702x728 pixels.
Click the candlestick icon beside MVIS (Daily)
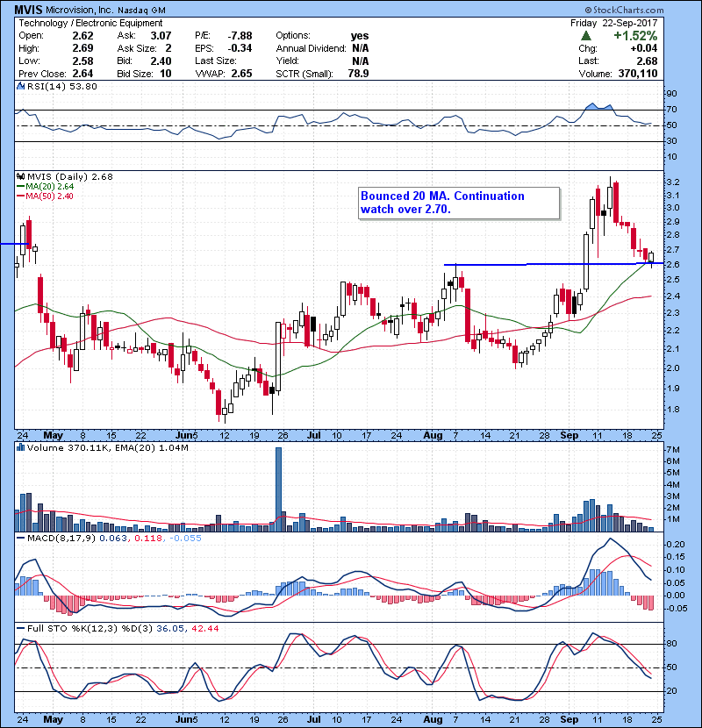(x=20, y=177)
